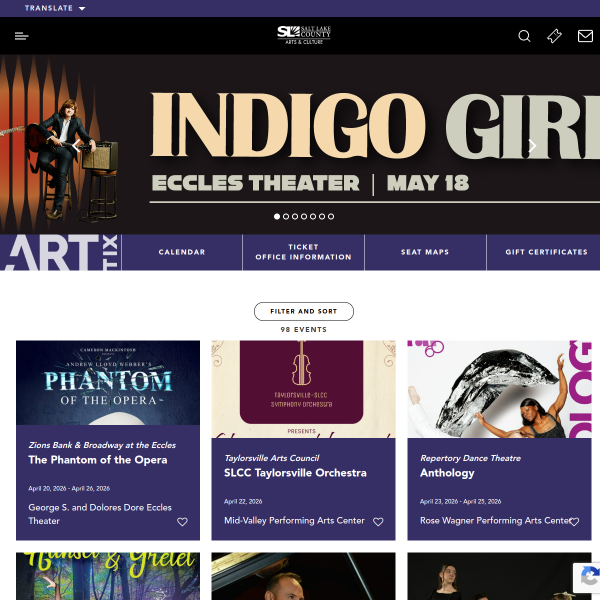The height and width of the screenshot is (600, 600).
Task: Click the pianist event thumbnail
Action: click(x=303, y=576)
